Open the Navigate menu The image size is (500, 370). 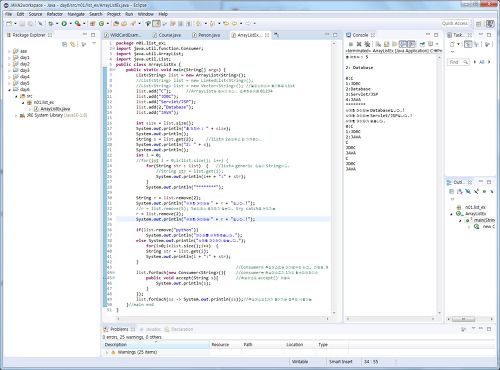76,14
